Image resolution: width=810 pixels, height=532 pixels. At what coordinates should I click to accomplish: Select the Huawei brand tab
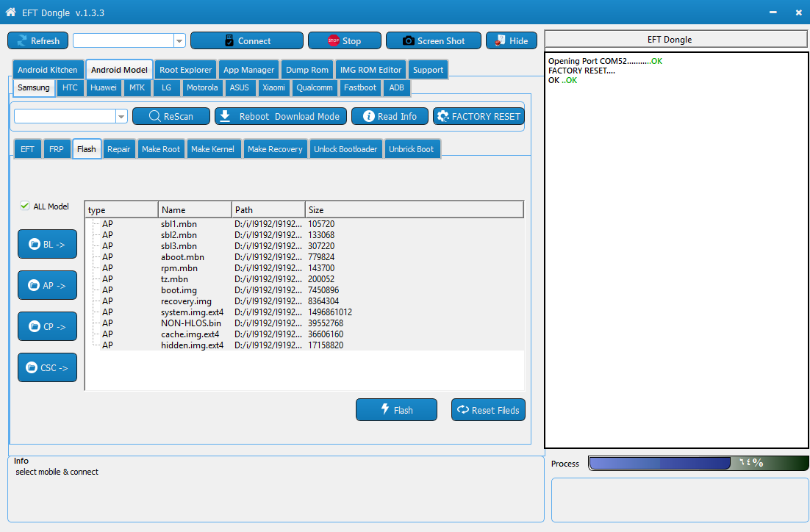pyautogui.click(x=104, y=87)
